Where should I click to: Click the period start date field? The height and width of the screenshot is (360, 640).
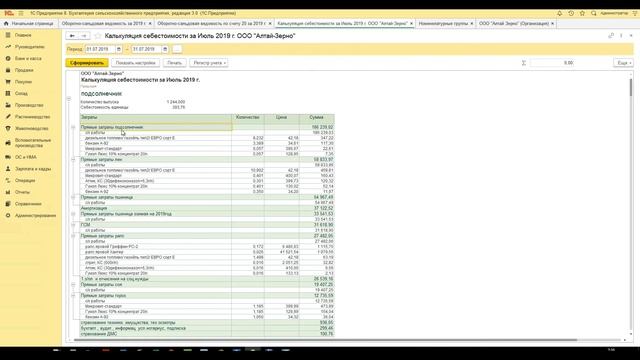point(100,49)
